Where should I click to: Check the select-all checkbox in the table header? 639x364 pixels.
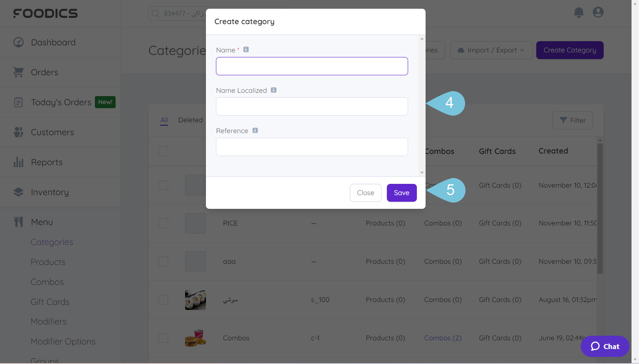tap(163, 151)
